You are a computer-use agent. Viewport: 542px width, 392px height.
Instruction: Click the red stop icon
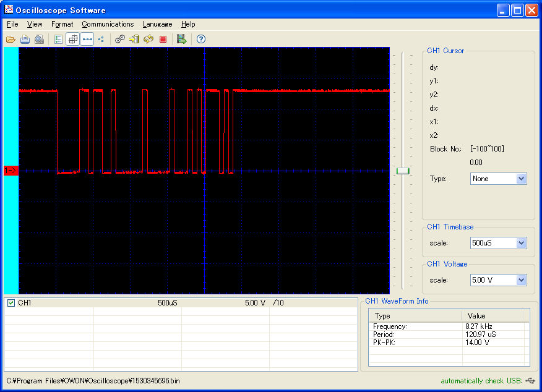[x=163, y=40]
